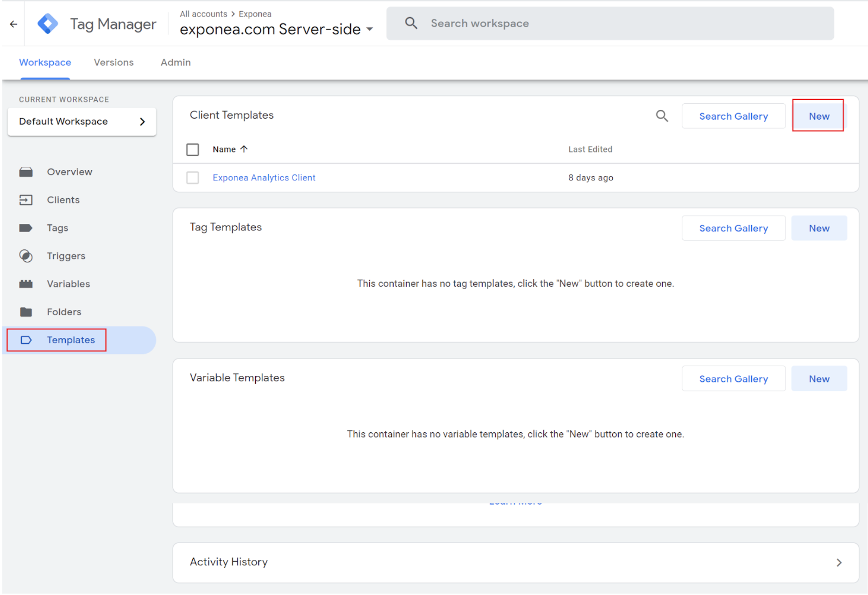This screenshot has height=595, width=868.
Task: Expand the Default Workspace selector
Action: point(82,121)
